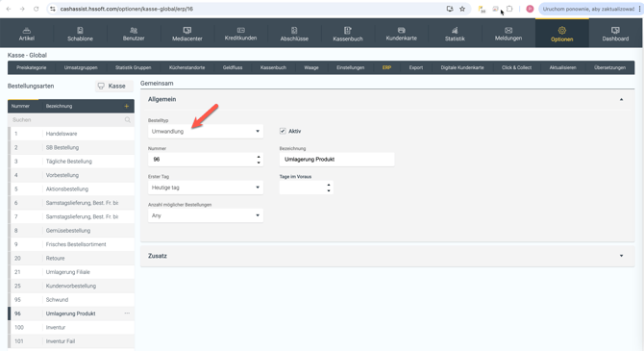Open the Kundenkarte section

tap(401, 34)
